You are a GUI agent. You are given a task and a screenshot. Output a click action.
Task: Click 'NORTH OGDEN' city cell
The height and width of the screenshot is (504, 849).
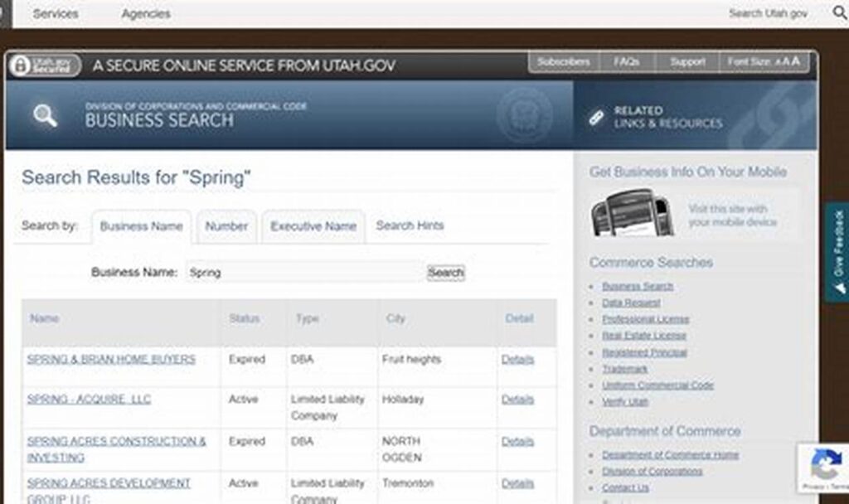(402, 449)
